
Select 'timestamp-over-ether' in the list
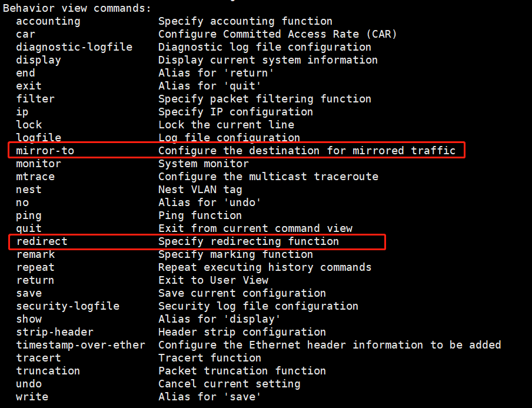click(x=81, y=345)
